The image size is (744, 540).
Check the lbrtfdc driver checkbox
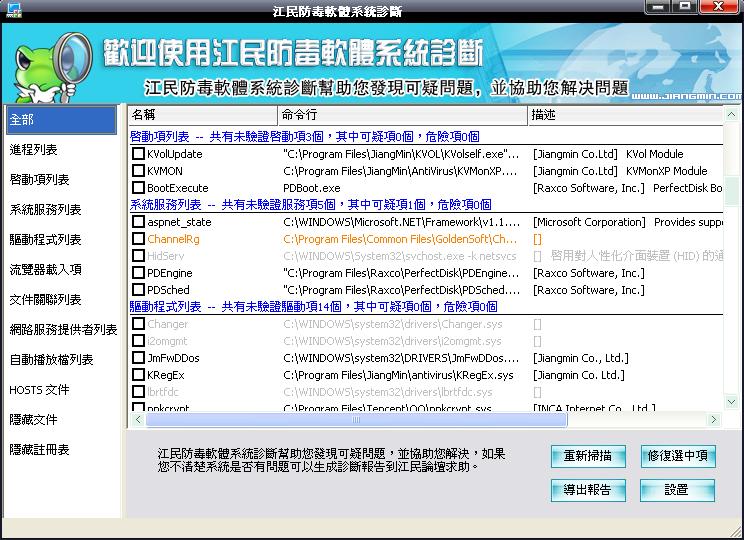click(x=138, y=392)
